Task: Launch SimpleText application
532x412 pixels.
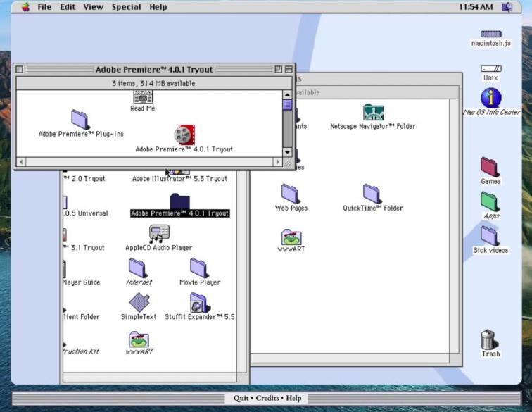Action: pos(139,302)
